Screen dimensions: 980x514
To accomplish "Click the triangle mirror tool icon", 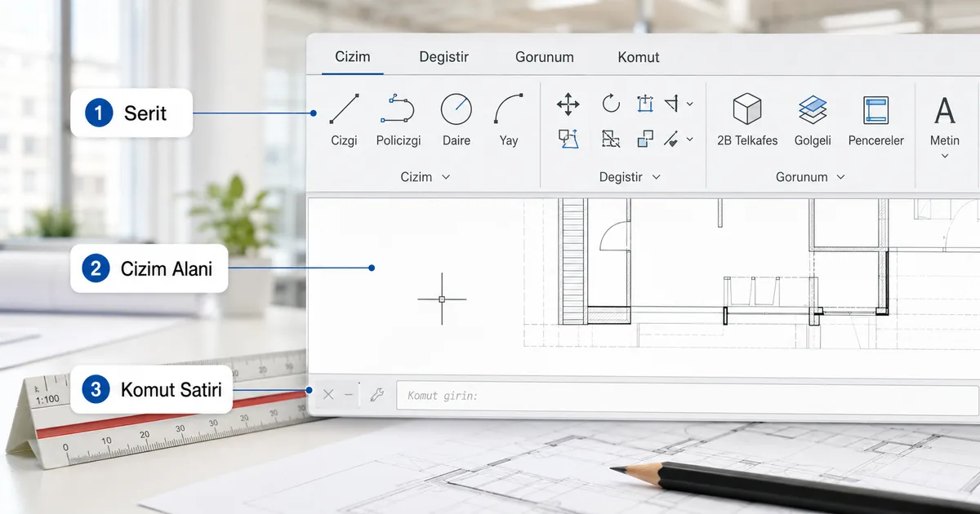I will pos(671,103).
